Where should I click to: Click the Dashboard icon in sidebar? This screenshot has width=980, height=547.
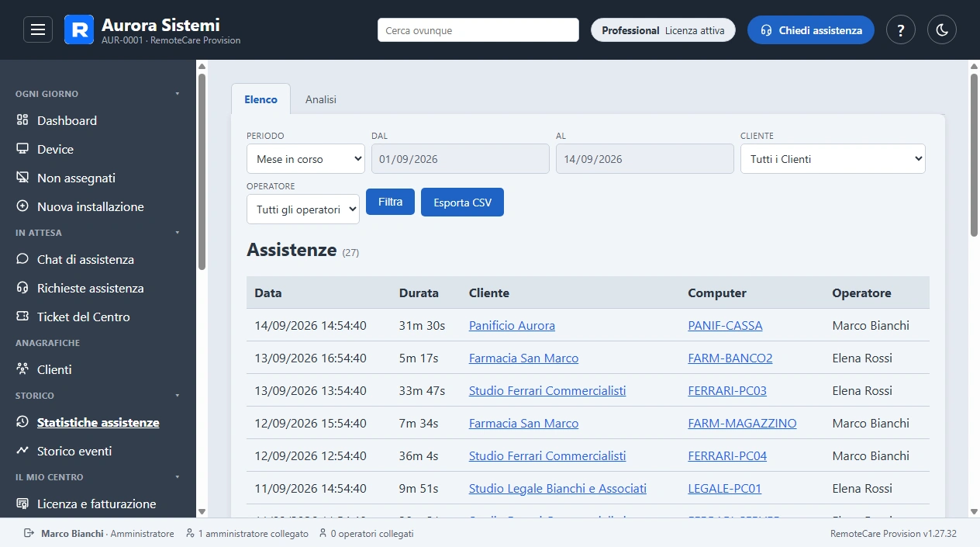click(x=22, y=120)
